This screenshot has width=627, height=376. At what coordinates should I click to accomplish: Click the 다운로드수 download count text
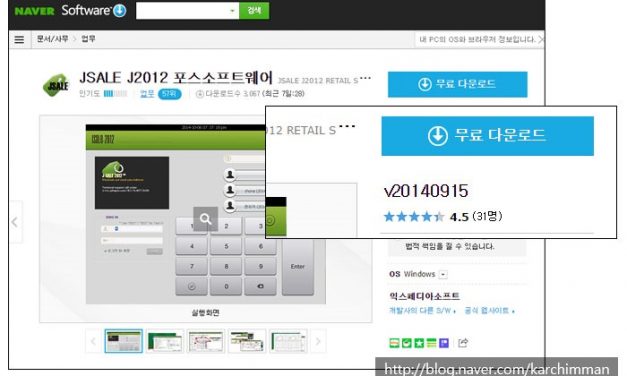[x=250, y=94]
